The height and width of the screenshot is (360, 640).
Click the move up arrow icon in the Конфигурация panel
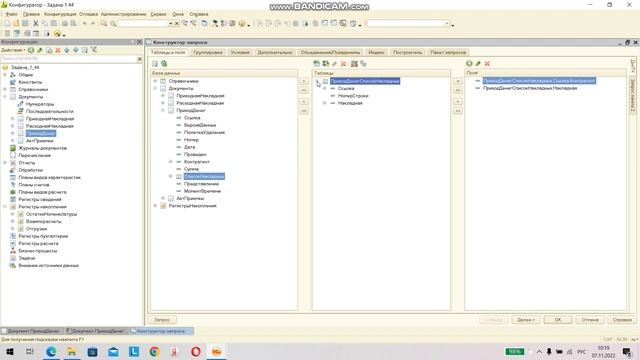click(67, 50)
